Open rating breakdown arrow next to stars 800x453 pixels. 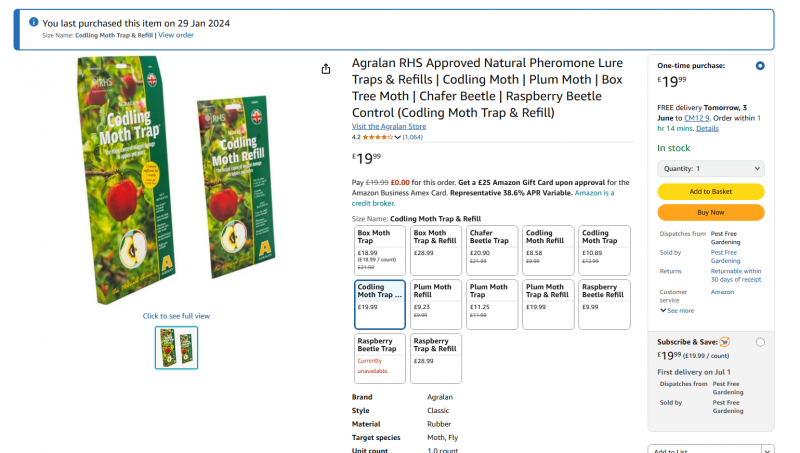coord(397,138)
